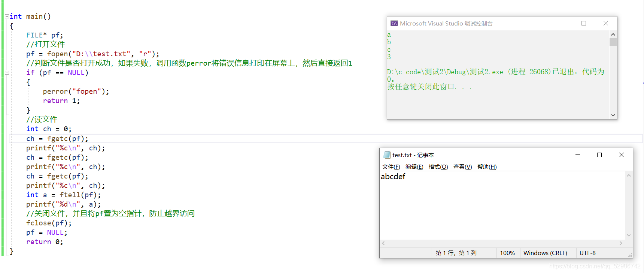This screenshot has height=273, width=644.
Task: Click the Windows (CRLF) status entry
Action: click(x=545, y=253)
